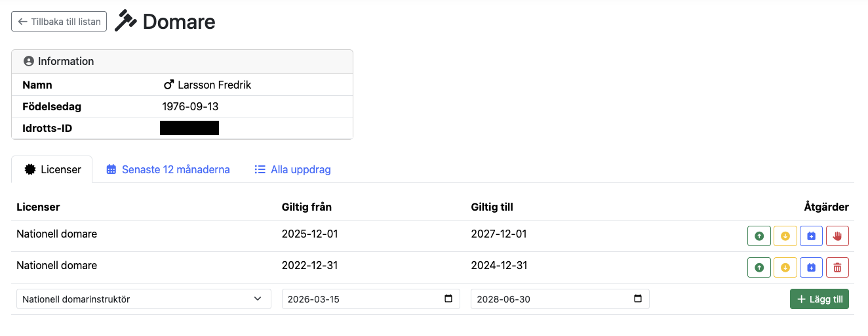
Task: Open the Senaste 12 månaderna tab
Action: coord(168,169)
